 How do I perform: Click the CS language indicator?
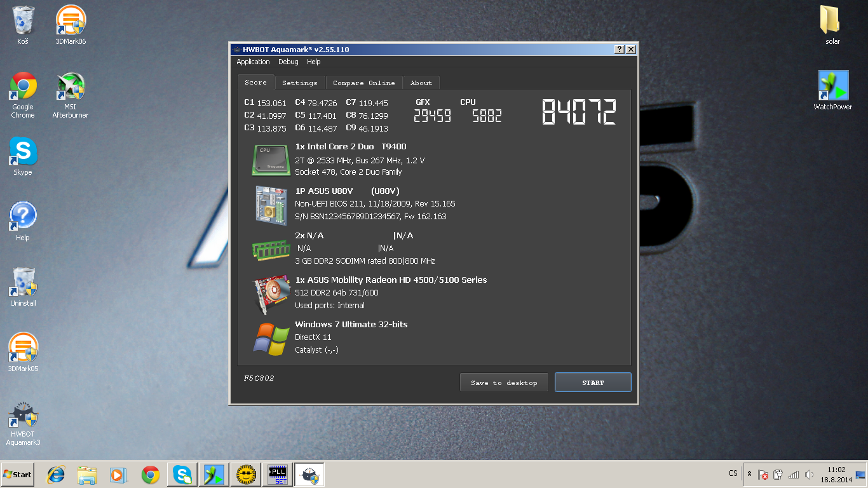click(733, 474)
